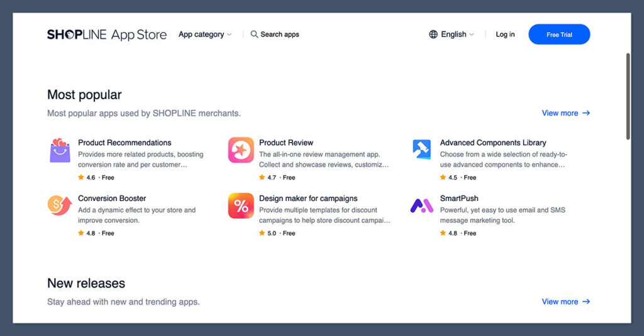
Task: Click the 4.8 rating star of Conversion Booster
Action: tap(81, 233)
